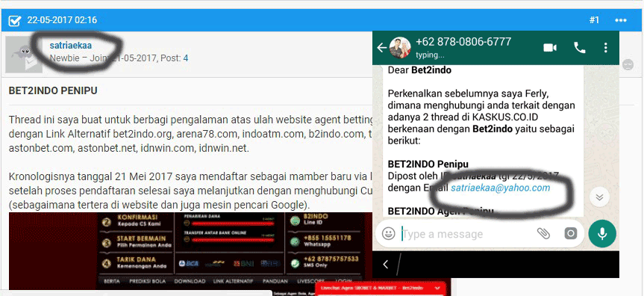Tick the checkbox beside post date 22-05-2017

[15, 21]
